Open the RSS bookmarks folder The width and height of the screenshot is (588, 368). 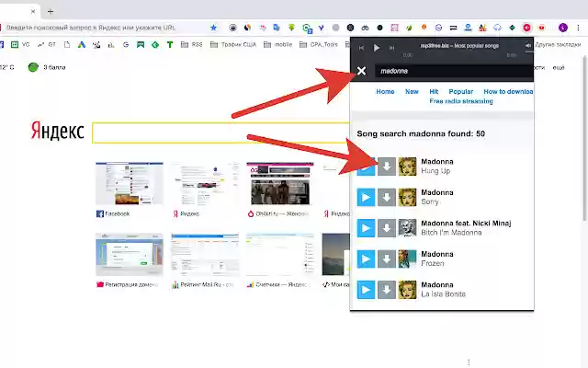(191, 45)
